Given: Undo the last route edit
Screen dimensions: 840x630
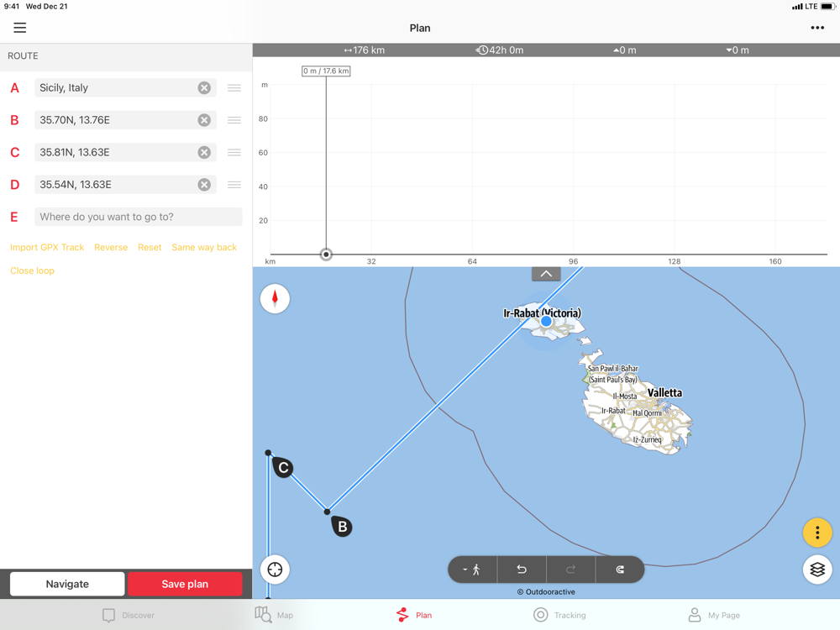Looking at the screenshot, I should pyautogui.click(x=522, y=570).
